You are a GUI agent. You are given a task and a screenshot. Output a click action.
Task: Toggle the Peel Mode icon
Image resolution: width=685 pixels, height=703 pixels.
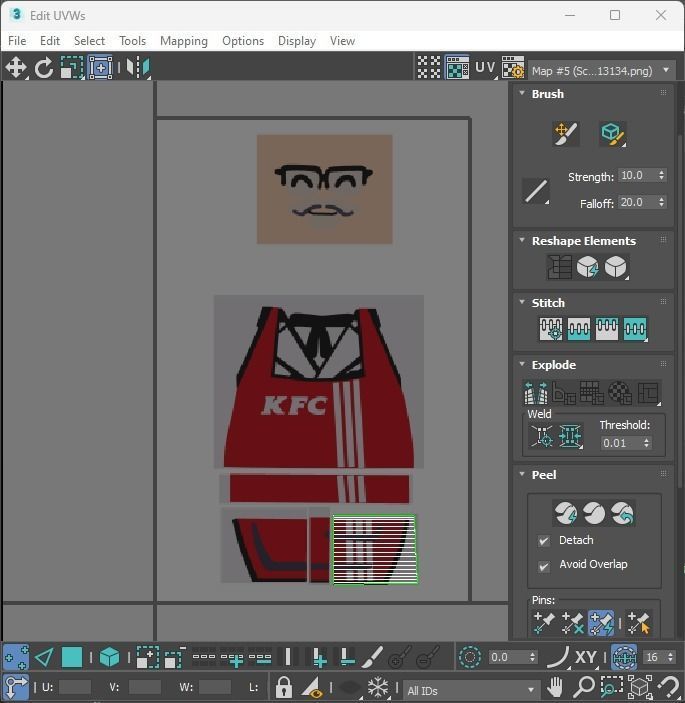(594, 513)
